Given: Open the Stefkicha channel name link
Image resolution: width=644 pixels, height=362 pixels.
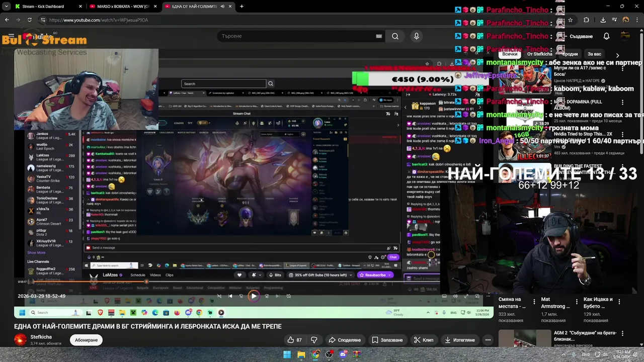Looking at the screenshot, I should tap(41, 337).
